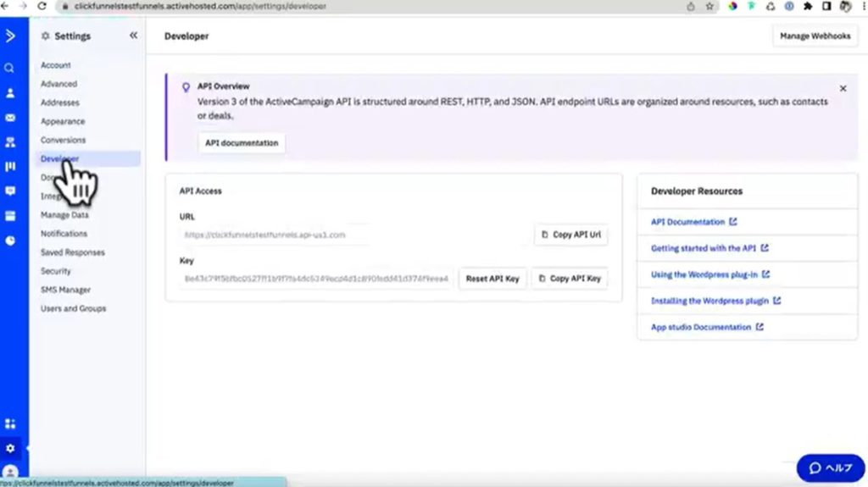868x487 pixels.
Task: Select Security in the Settings menu
Action: point(56,271)
